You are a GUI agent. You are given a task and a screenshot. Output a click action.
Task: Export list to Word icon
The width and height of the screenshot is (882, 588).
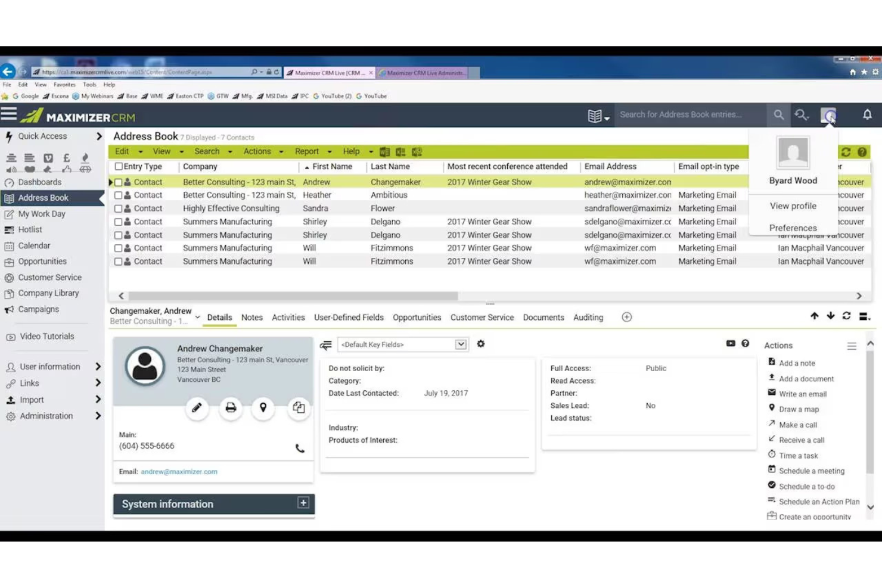point(384,152)
